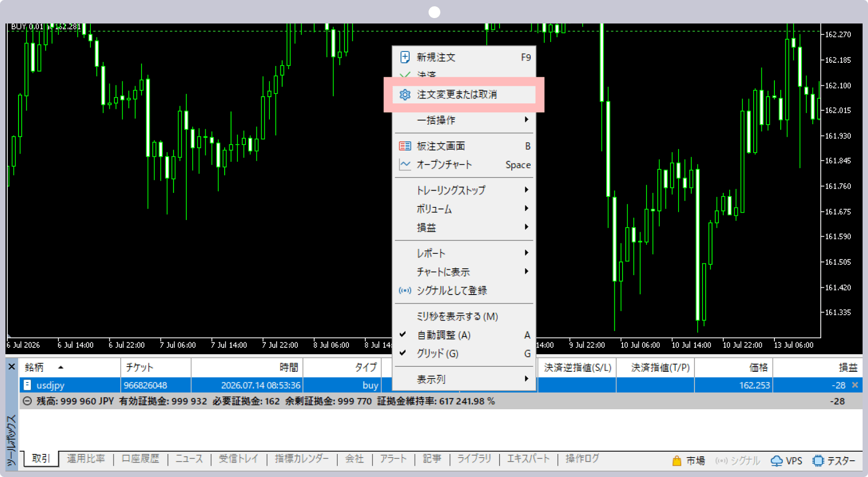868x477 pixels.
Task: Expand the 損益 submenu
Action: click(x=465, y=227)
